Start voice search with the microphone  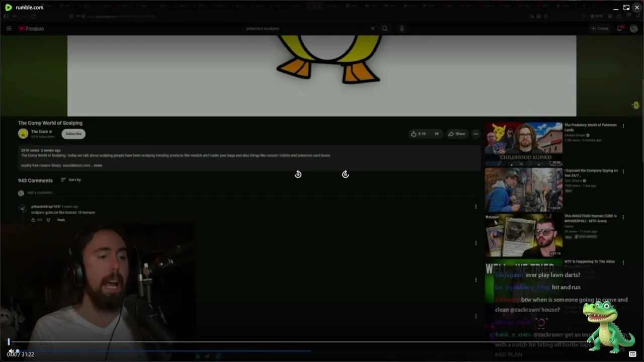(401, 29)
